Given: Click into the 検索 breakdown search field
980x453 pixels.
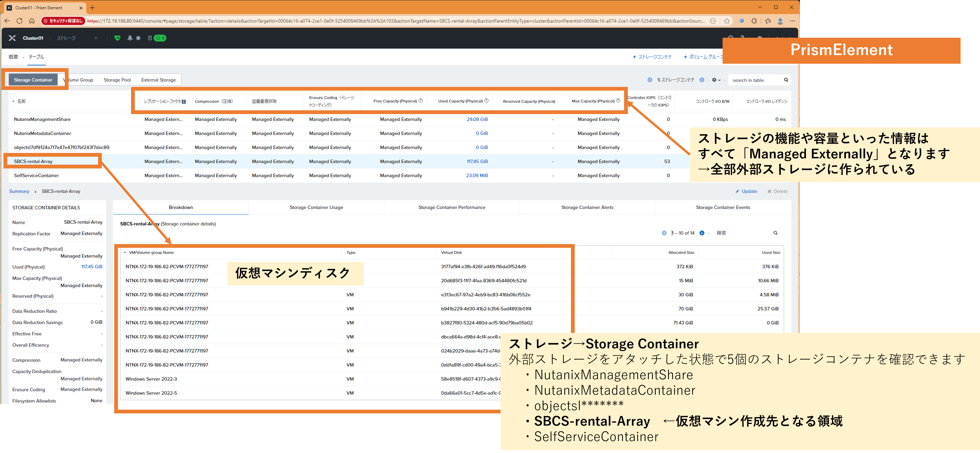Looking at the screenshot, I should click(x=742, y=233).
